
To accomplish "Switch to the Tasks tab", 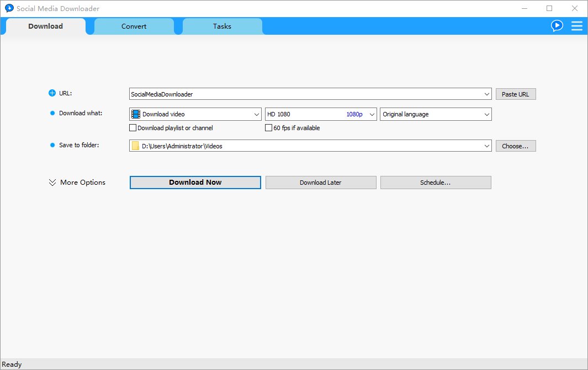I will tap(222, 26).
